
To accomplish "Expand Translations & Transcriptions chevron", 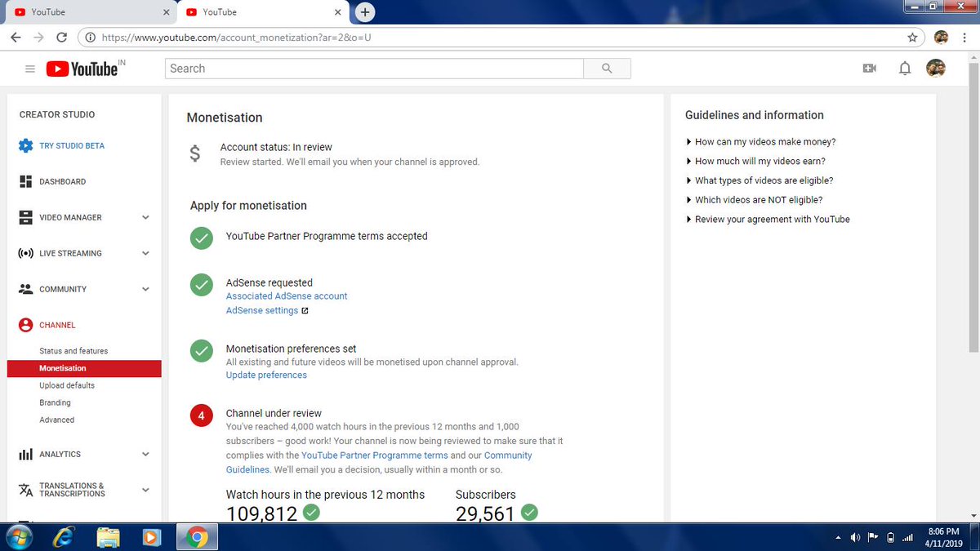I will (145, 490).
